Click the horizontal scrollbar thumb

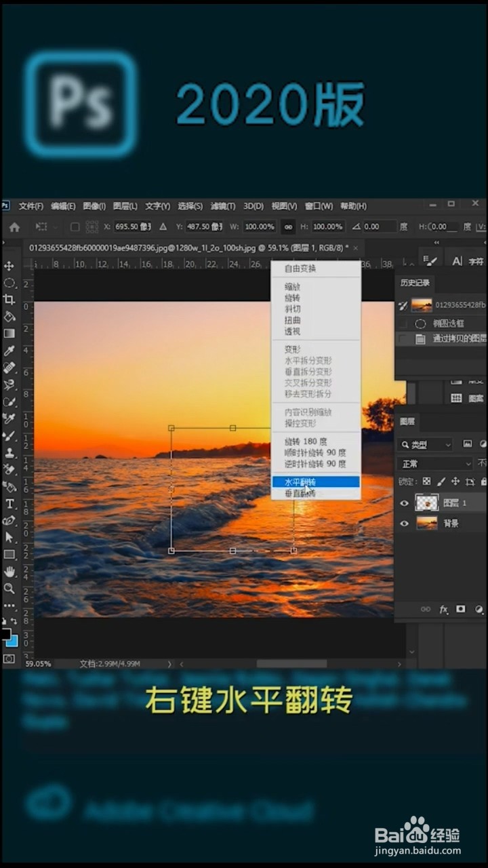point(291,664)
